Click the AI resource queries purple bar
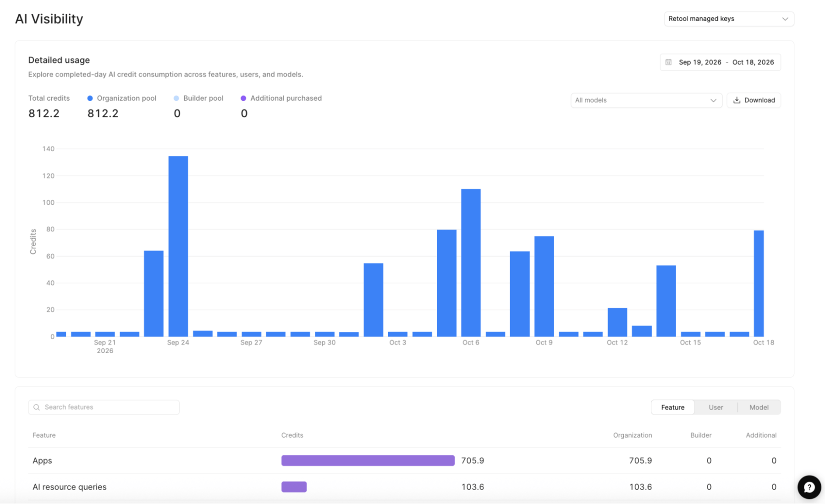Viewport: 825px width, 504px height. [x=294, y=487]
